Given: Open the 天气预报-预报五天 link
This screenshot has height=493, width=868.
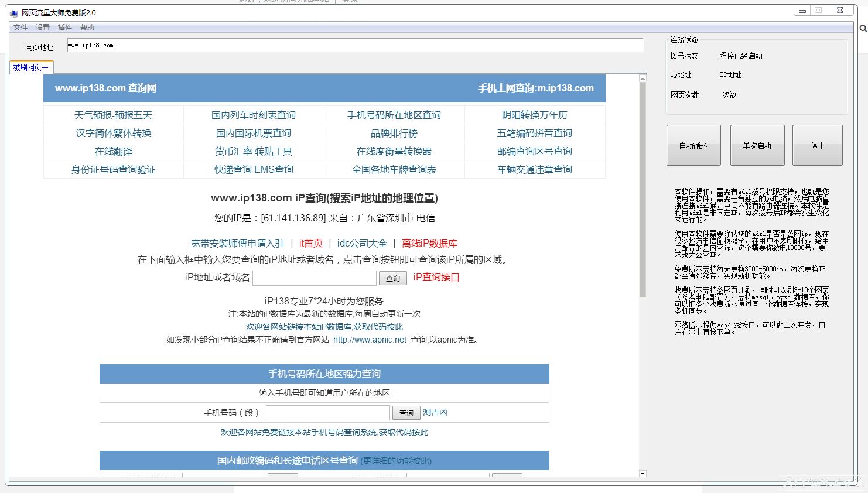Looking at the screenshot, I should coord(113,115).
